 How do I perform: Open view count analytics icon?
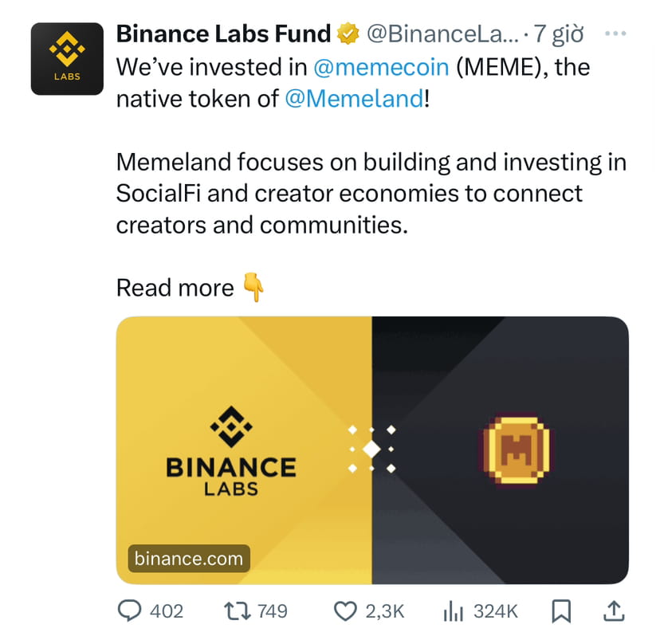tap(453, 611)
